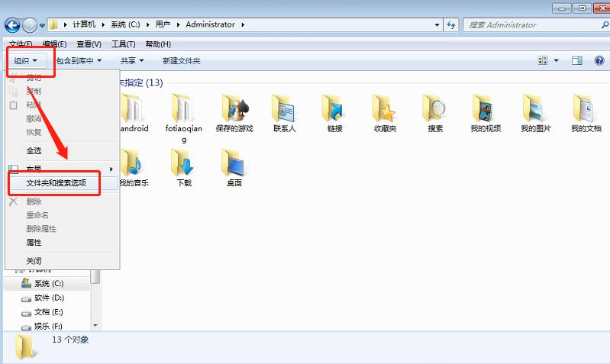Screen dimensions: 610x364
Task: Select the 我的视频 folder icon
Action: tap(485, 109)
